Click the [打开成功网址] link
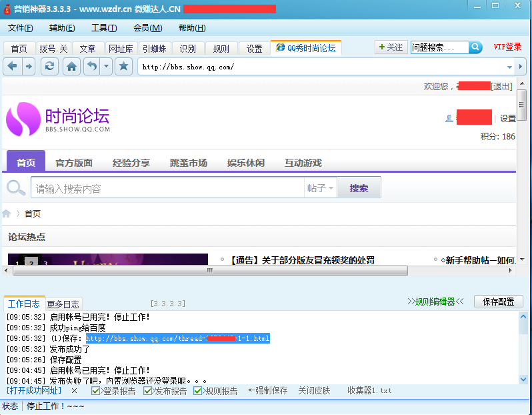 34,390
